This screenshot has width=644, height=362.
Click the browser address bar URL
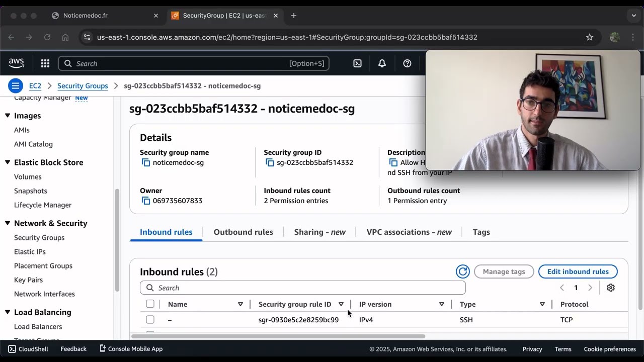click(x=287, y=37)
